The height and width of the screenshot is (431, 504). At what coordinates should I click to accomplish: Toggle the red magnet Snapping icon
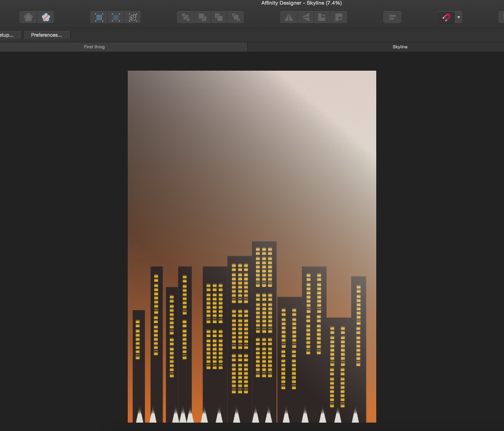point(446,18)
